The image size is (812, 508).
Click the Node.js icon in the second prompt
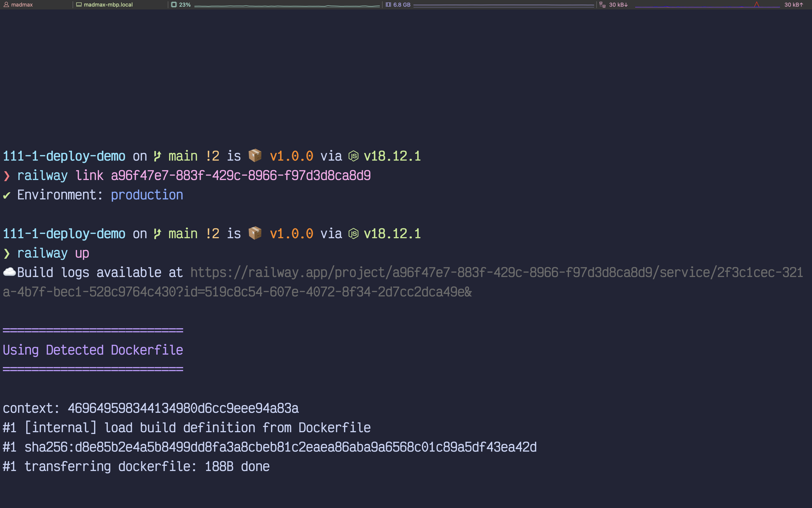point(353,233)
